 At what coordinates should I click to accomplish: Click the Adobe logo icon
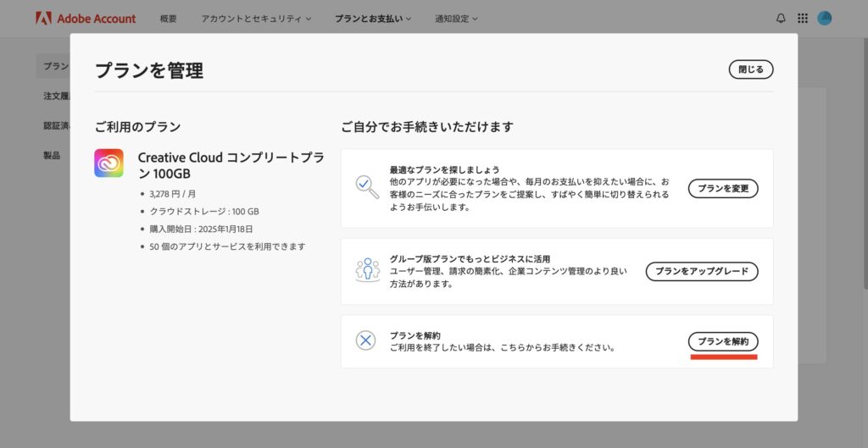coord(43,18)
